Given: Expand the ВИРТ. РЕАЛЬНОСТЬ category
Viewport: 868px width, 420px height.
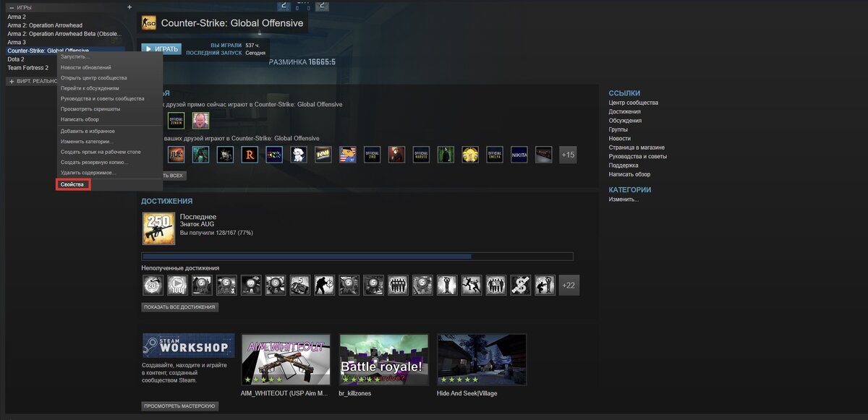Looking at the screenshot, I should [x=11, y=81].
